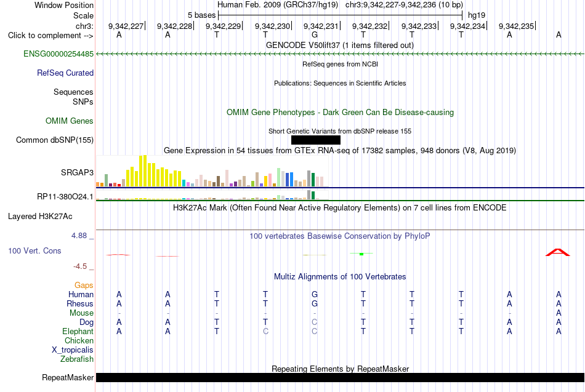Click the Dog row mismatch C base
This screenshot has width=585, height=392.
[315, 322]
